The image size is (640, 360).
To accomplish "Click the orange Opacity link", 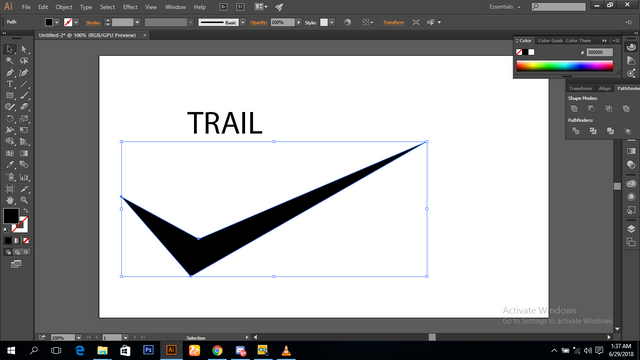I will click(258, 23).
